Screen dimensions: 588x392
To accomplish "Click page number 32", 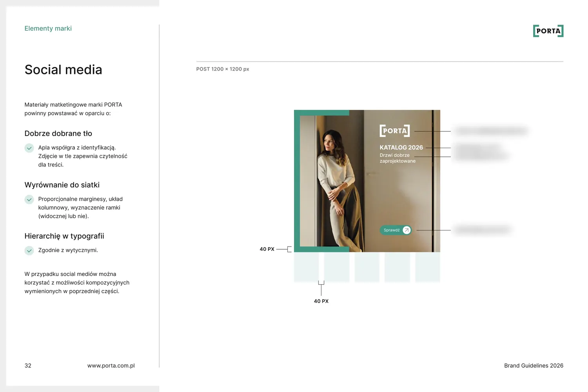I will pos(28,366).
